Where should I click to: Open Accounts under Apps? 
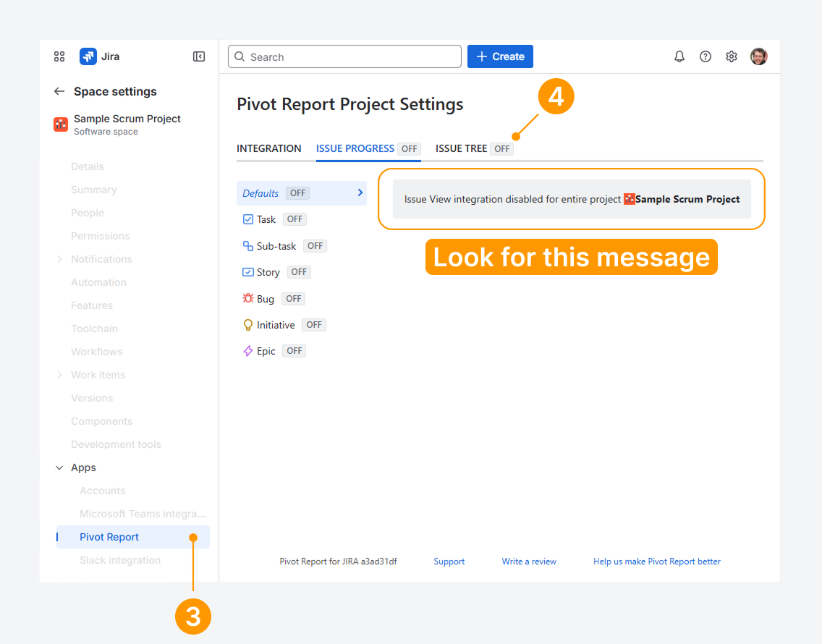(x=103, y=491)
